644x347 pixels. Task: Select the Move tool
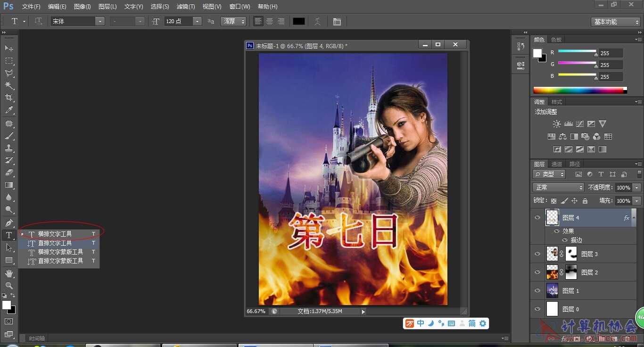click(9, 48)
